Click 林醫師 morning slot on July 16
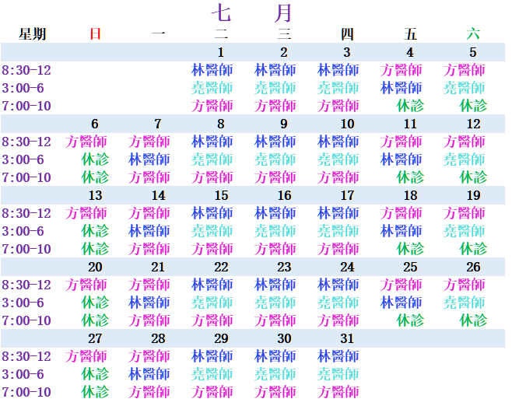Screen dimensions: 512x420 (275, 213)
